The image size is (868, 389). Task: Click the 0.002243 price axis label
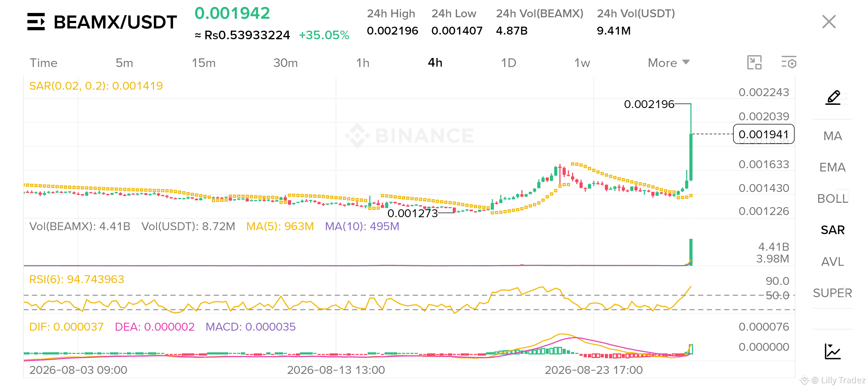764,92
